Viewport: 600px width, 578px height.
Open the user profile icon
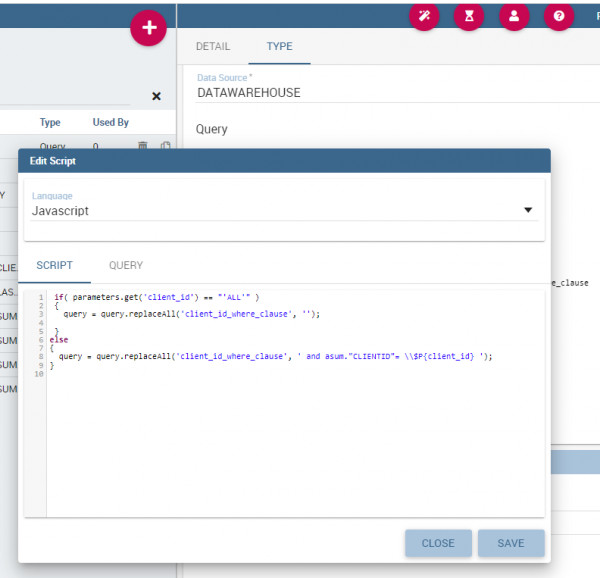click(x=514, y=16)
